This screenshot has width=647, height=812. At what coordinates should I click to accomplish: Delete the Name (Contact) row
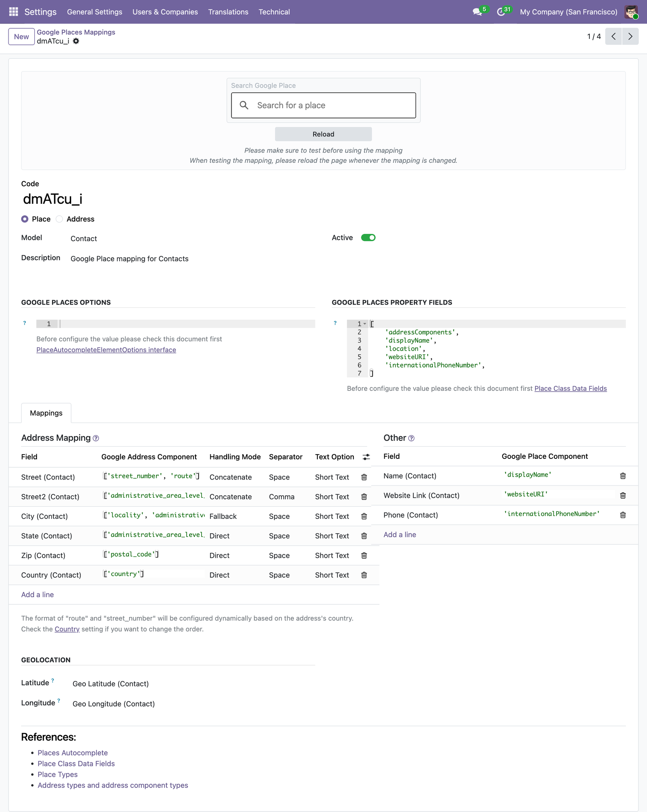(623, 476)
